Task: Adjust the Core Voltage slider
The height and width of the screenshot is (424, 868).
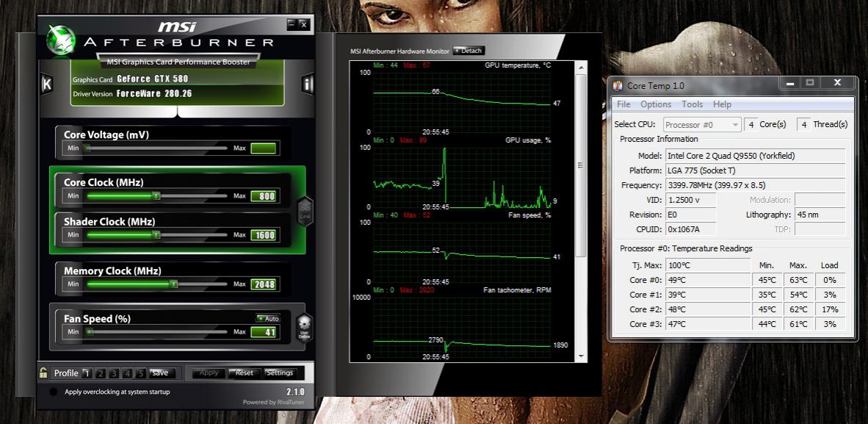Action: pyautogui.click(x=156, y=148)
